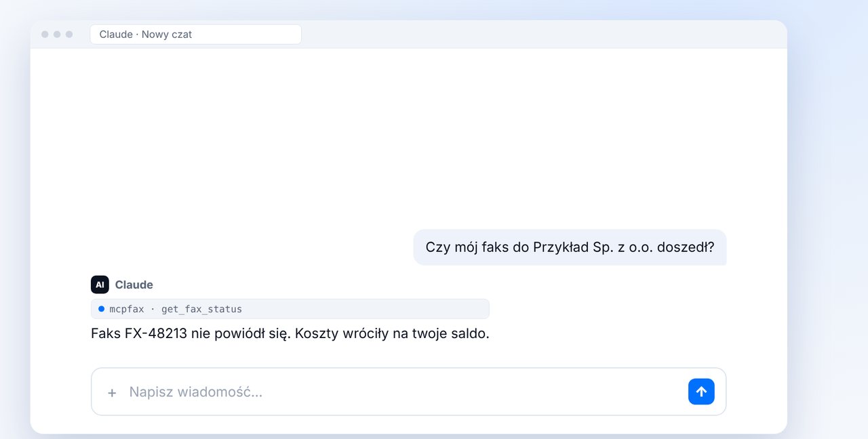
Task: Click the blue send arrow button
Action: click(x=701, y=392)
